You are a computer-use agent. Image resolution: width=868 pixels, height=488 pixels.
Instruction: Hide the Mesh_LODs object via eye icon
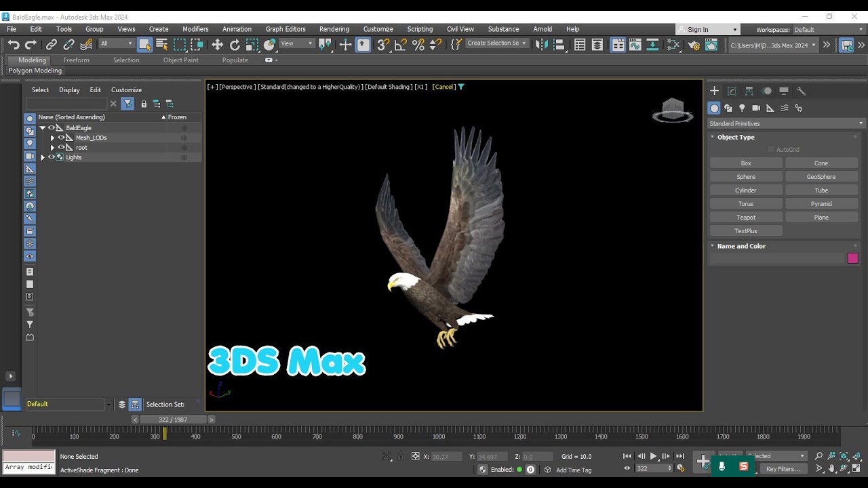point(61,138)
